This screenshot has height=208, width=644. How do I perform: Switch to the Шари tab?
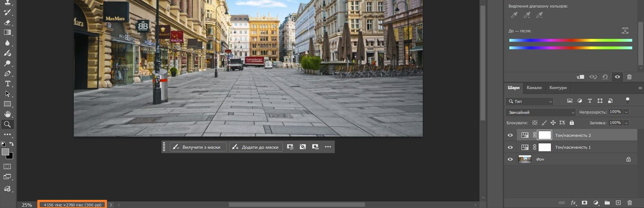513,87
